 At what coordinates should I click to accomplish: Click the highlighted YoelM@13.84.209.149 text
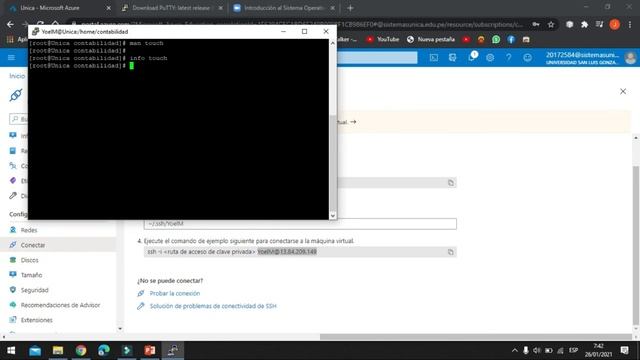click(x=287, y=252)
